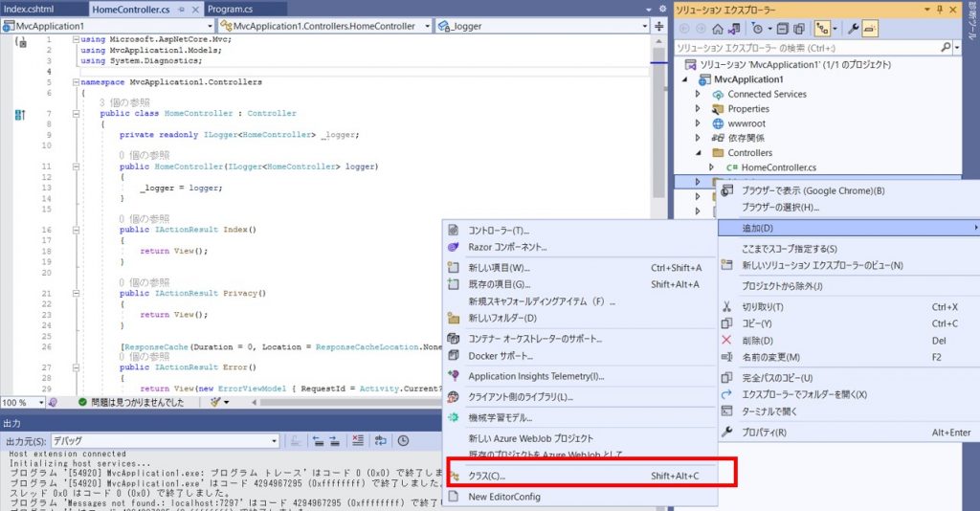Collapse all items in Solution Explorer
This screenshot has width=980, height=511.
click(785, 29)
